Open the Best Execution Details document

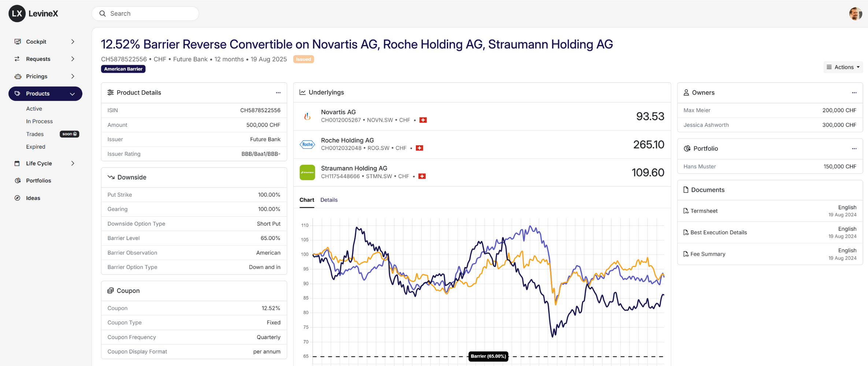click(x=718, y=232)
